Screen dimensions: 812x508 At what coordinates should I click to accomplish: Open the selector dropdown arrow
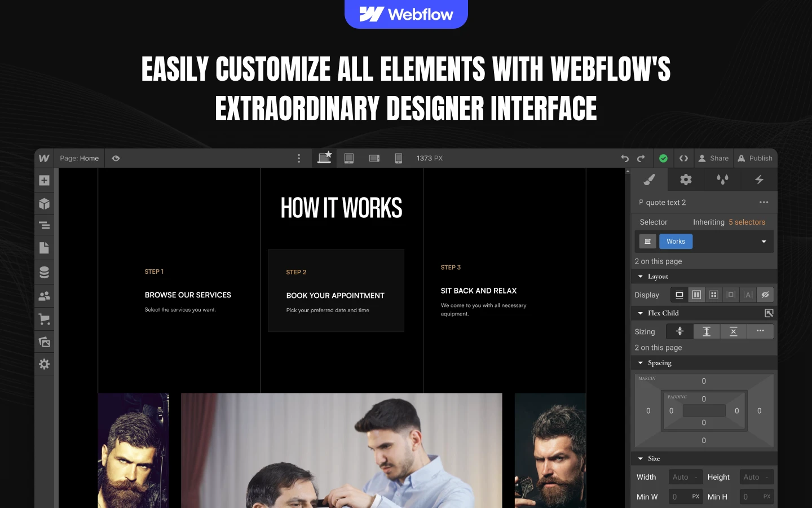coord(764,242)
